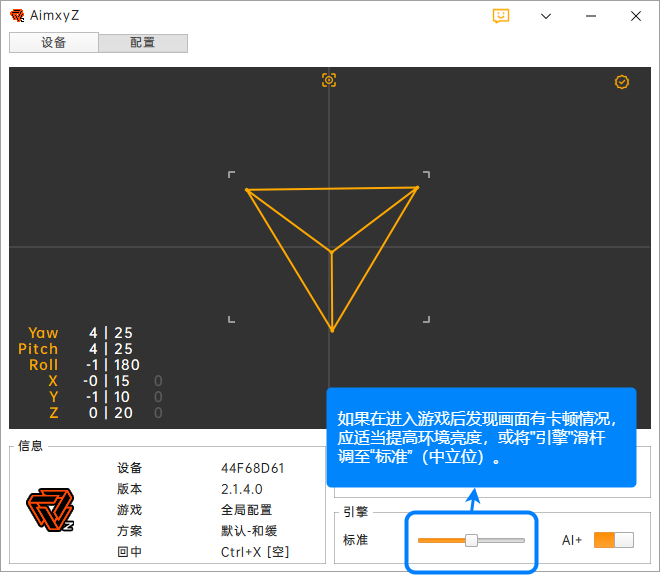Viewport: 661px width, 575px height.
Task: Minimize the AimxyZ window
Action: (x=591, y=16)
